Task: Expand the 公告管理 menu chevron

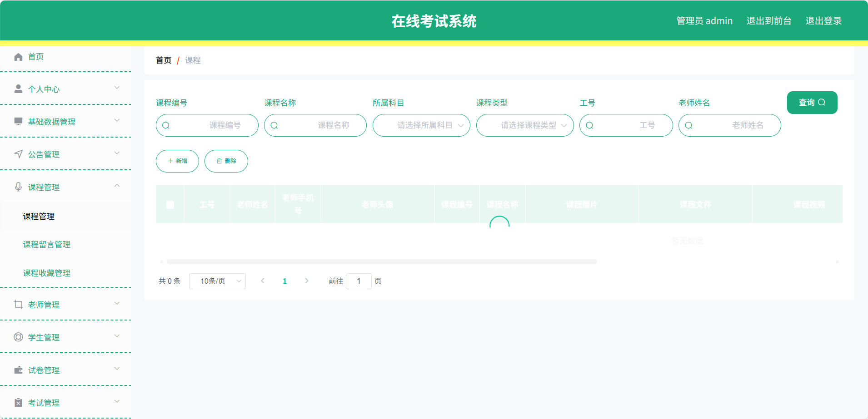Action: point(117,153)
